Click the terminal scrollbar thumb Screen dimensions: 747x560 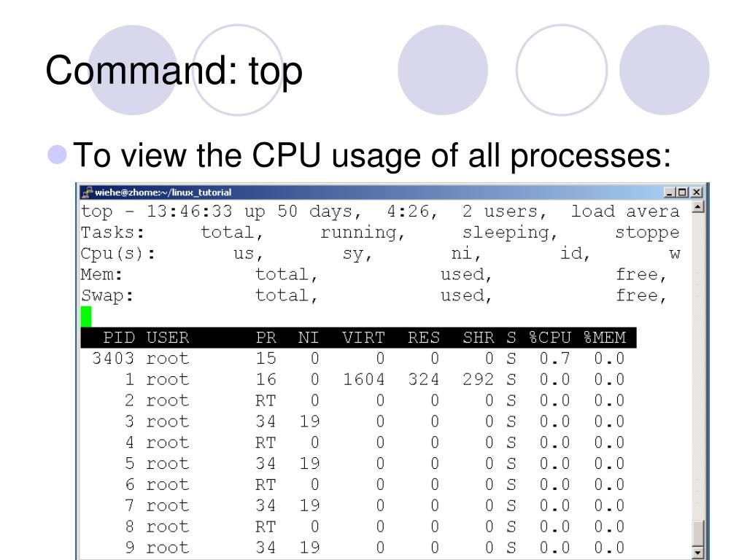click(x=698, y=533)
